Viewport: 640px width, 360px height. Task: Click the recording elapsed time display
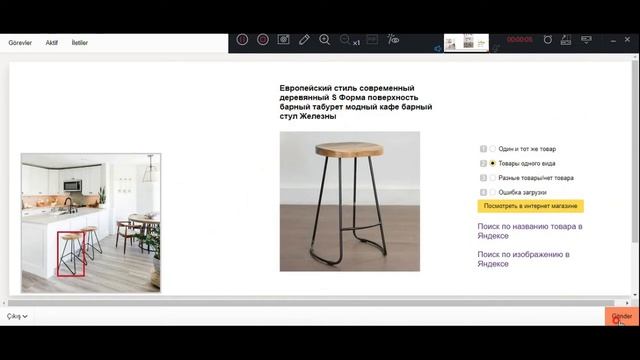pyautogui.click(x=520, y=40)
